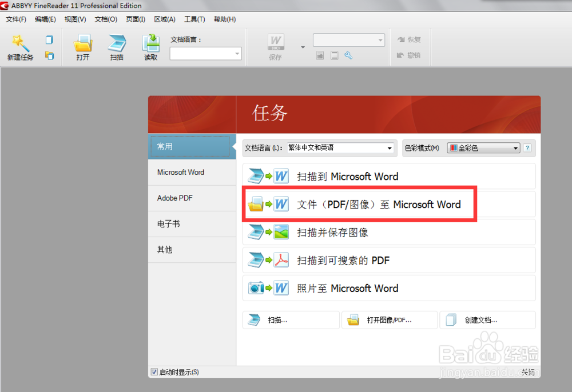The image size is (572, 392).
Task: Select the Adobe PDF tab in sidebar
Action: (192, 198)
